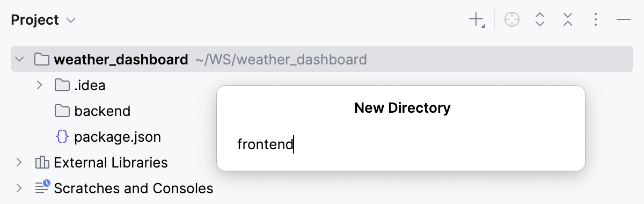Screen dimensions: 644x204
Task: Click the backend folder icon
Action: [62, 111]
